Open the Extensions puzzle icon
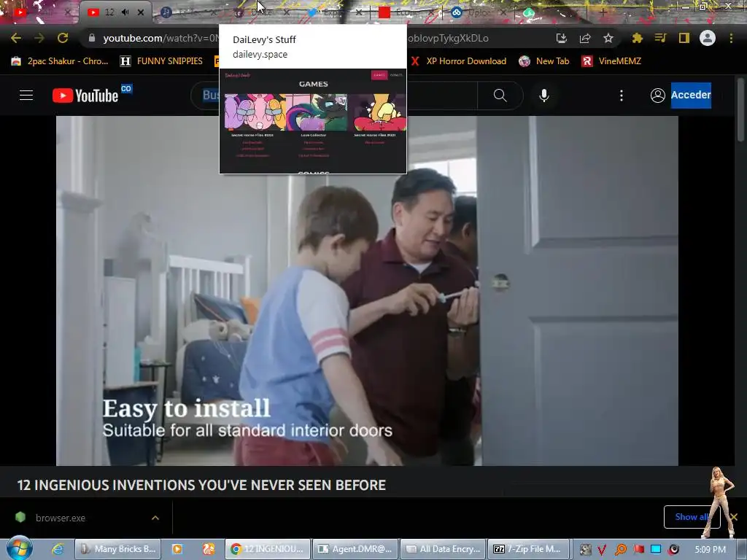The width and height of the screenshot is (747, 560). click(x=638, y=38)
